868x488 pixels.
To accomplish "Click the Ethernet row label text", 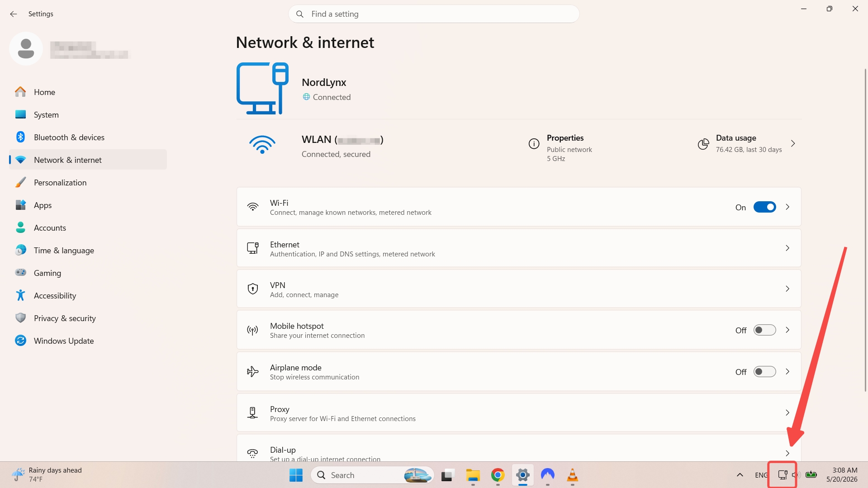I will pyautogui.click(x=285, y=245).
